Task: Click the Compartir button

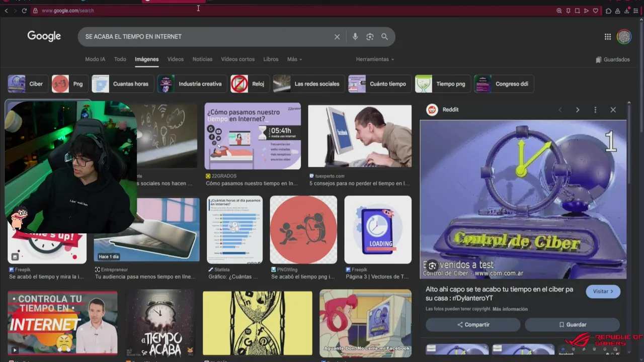Action: pos(473,325)
